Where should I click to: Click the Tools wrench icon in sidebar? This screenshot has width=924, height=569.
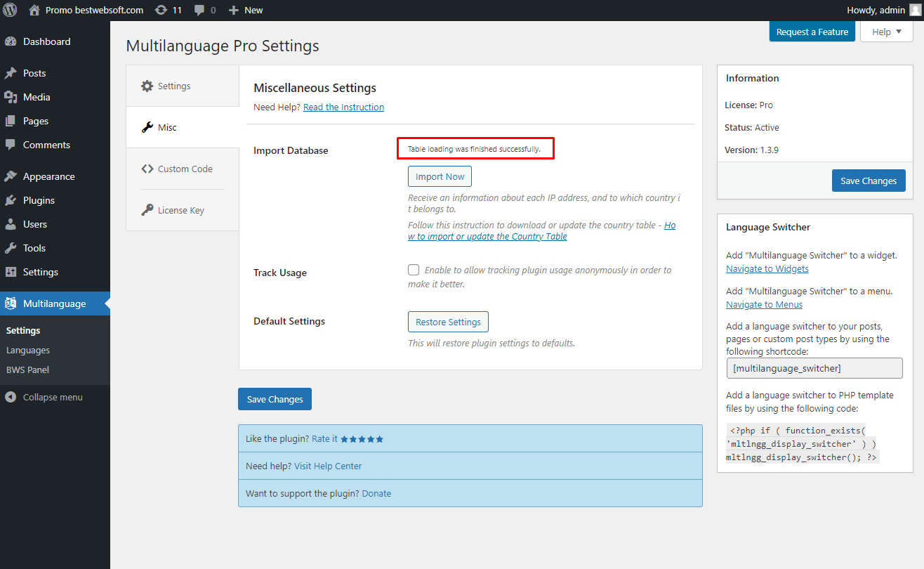tap(11, 248)
